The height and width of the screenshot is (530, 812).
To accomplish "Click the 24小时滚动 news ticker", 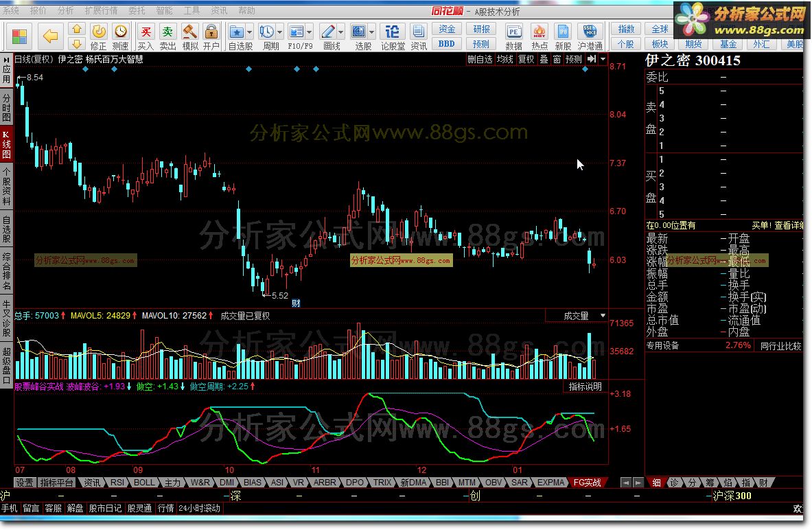I will 199,508.
